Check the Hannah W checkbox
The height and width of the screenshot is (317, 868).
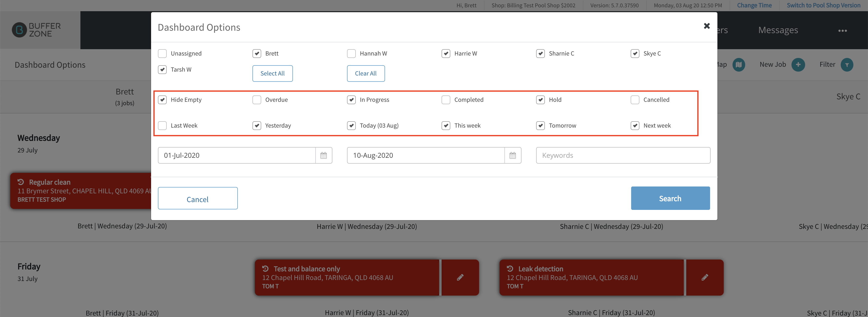(351, 54)
